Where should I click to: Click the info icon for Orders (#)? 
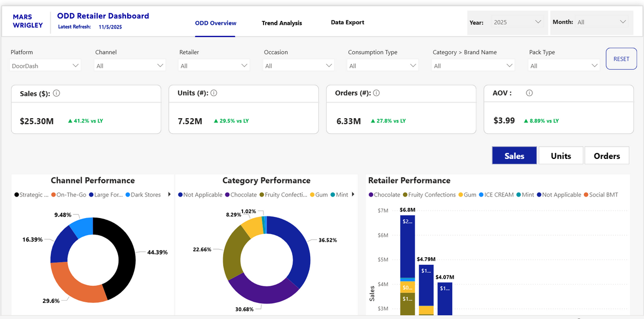(x=376, y=92)
